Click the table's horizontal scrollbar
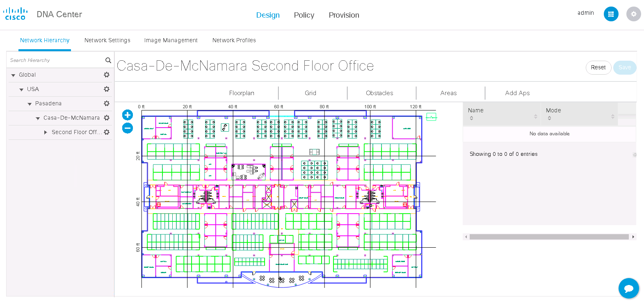 click(549, 237)
